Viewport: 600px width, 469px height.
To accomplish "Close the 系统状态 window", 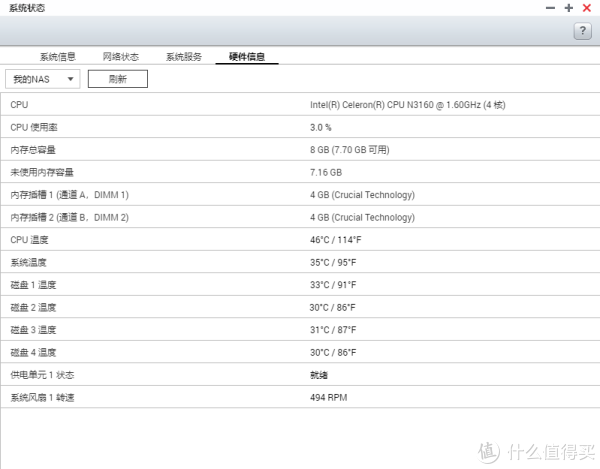I will [x=586, y=8].
